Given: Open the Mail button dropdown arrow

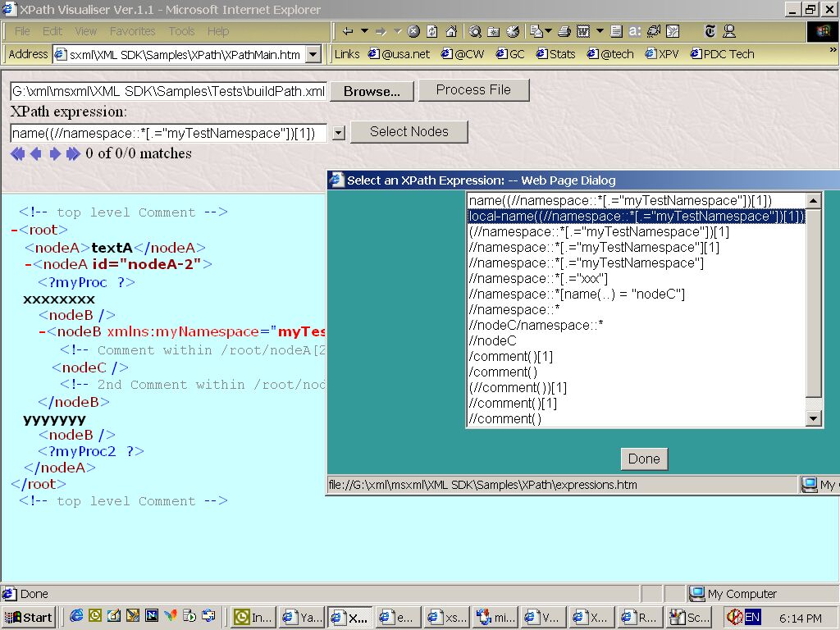Looking at the screenshot, I should click(549, 32).
